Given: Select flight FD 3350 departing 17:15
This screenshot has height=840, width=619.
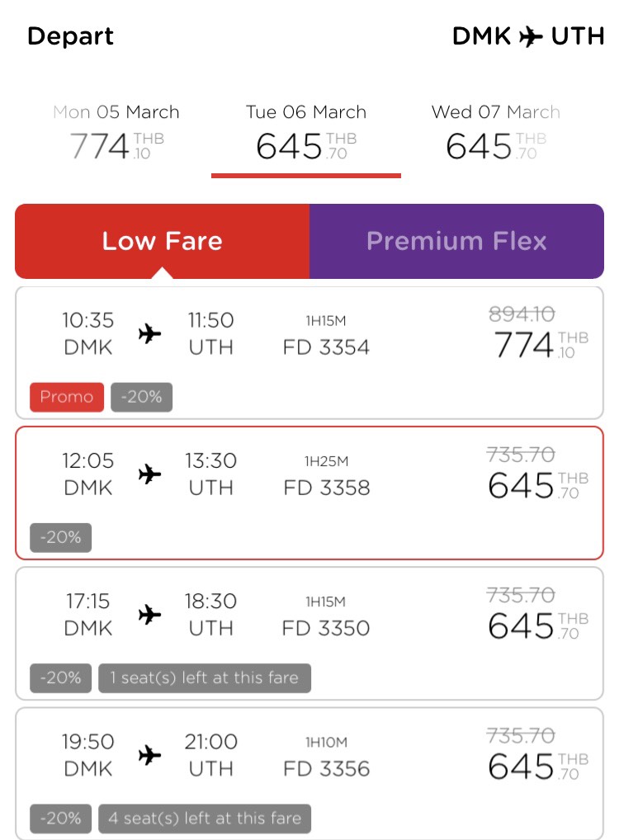Looking at the screenshot, I should [x=309, y=633].
